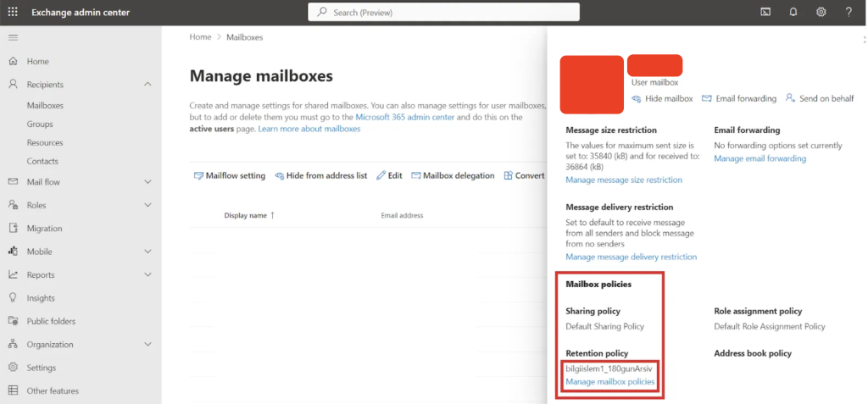Open Migration from left navigation
Screen dimensions: 868x404
pyautogui.click(x=44, y=229)
